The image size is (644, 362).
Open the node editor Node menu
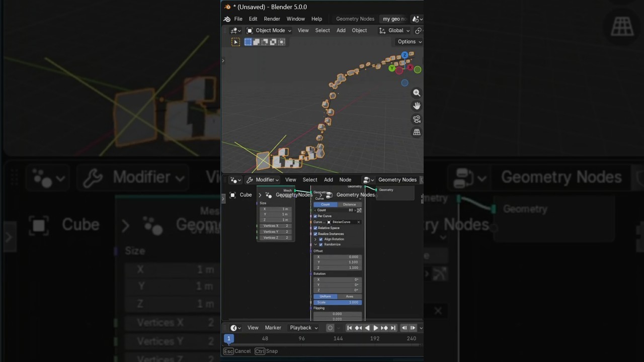point(345,180)
